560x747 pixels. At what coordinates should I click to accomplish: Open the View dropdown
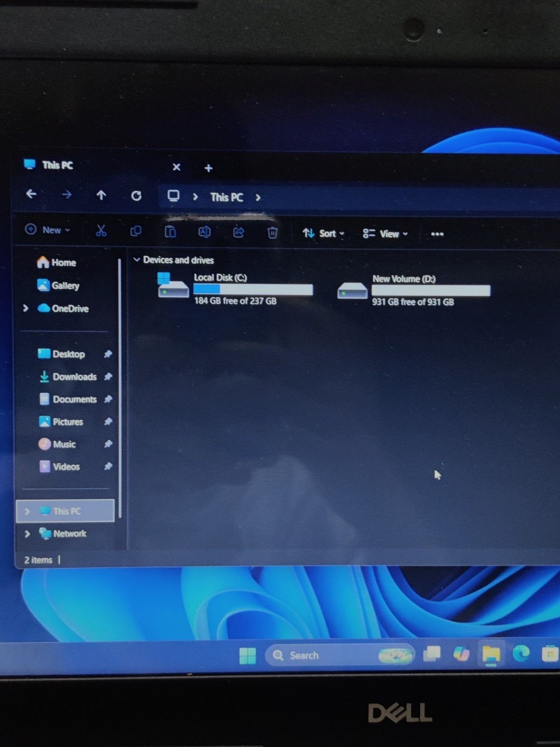pyautogui.click(x=385, y=234)
